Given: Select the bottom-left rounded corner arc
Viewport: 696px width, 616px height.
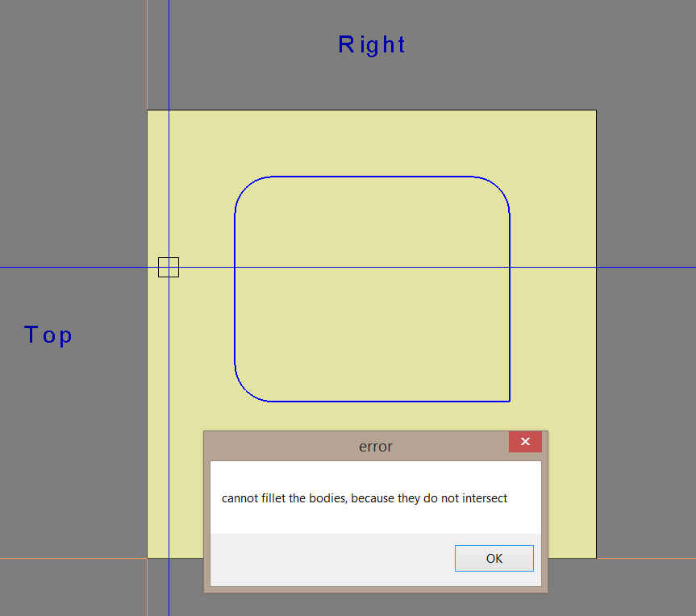Looking at the screenshot, I should click(245, 390).
